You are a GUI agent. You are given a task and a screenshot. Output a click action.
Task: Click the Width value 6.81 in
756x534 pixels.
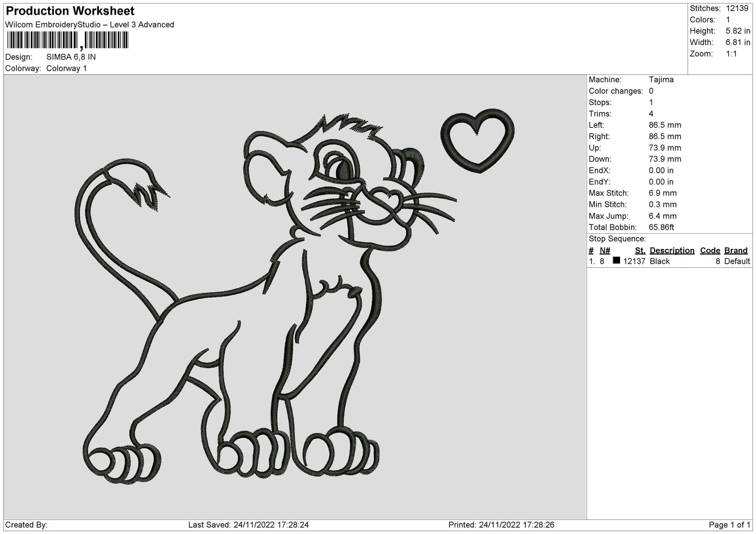click(738, 42)
